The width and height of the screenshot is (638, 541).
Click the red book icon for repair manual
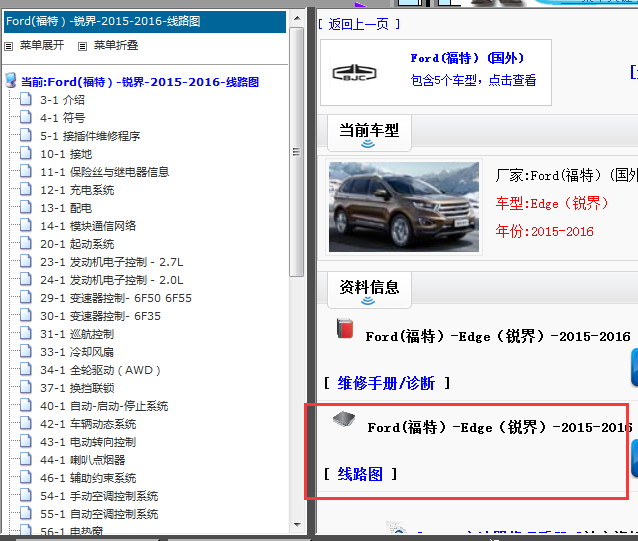pos(345,329)
